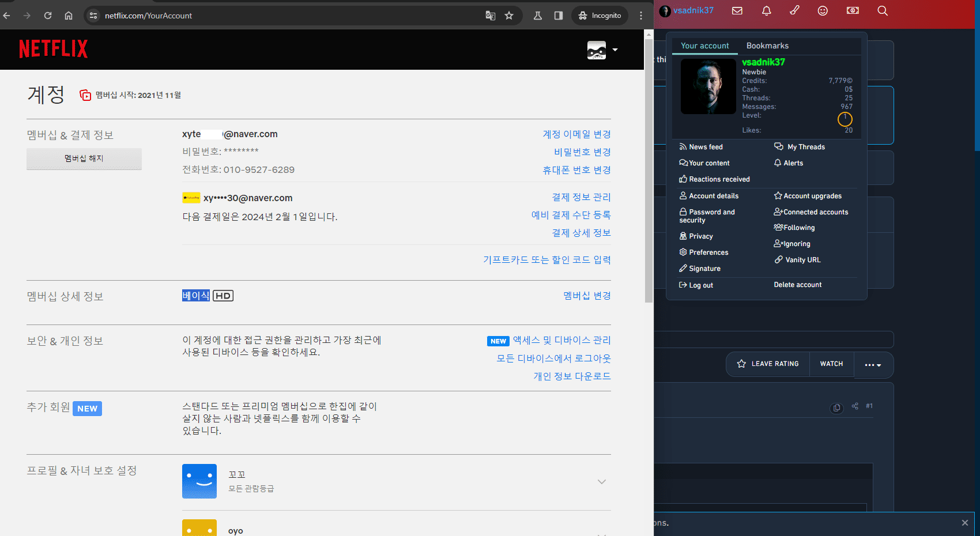Open forum notifications bell
980x536 pixels.
(766, 10)
